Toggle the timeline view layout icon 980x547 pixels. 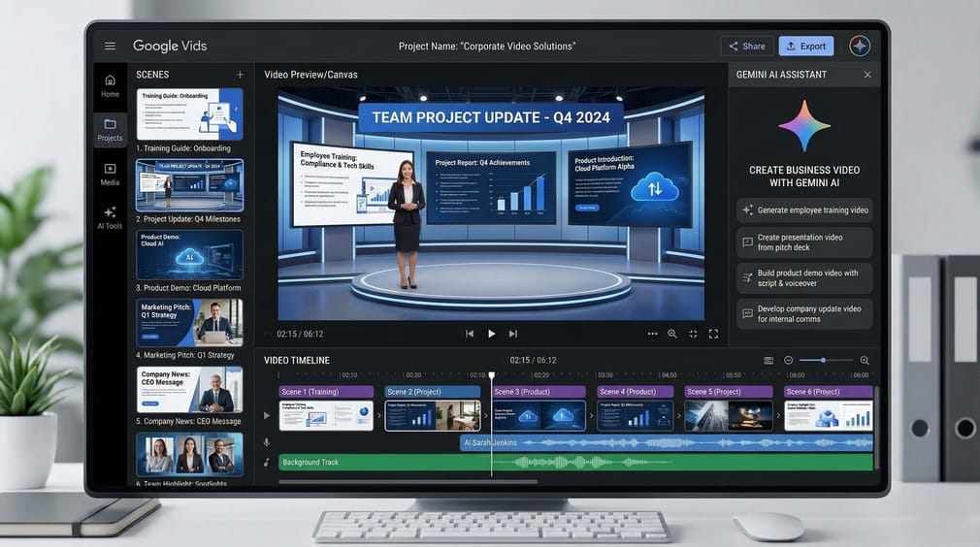click(x=768, y=361)
